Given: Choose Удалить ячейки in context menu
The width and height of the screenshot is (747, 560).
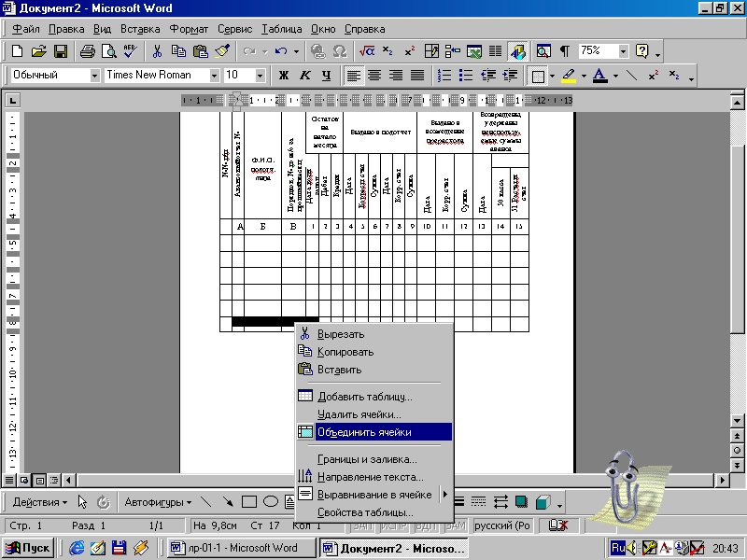Looking at the screenshot, I should click(374, 414).
